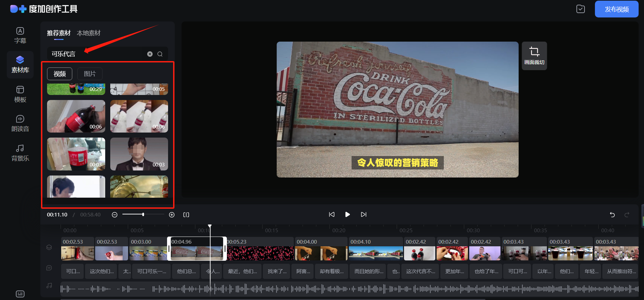The image size is (644, 300).
Task: Undo the last edit
Action: 612,215
